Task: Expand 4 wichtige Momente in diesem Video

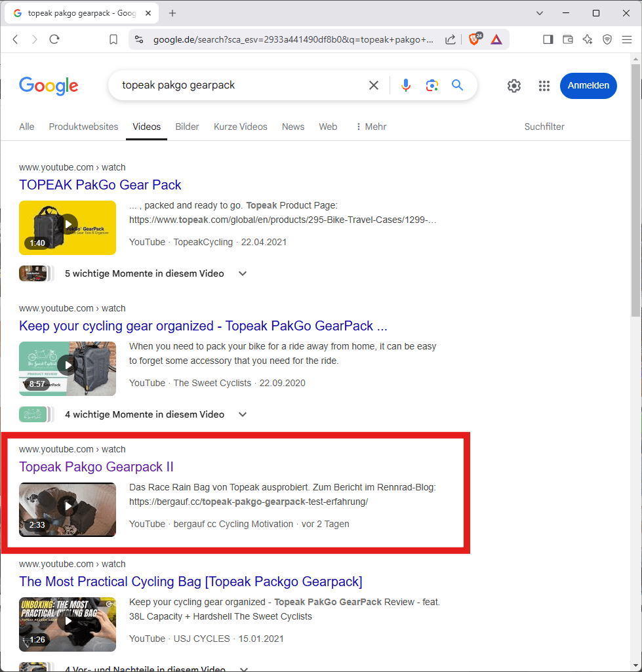Action: click(243, 414)
